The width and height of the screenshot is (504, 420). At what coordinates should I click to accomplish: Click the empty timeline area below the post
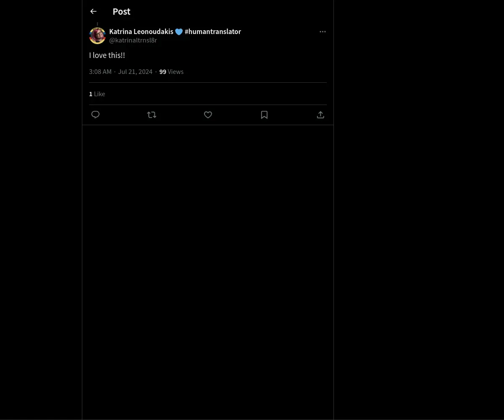(x=208, y=272)
